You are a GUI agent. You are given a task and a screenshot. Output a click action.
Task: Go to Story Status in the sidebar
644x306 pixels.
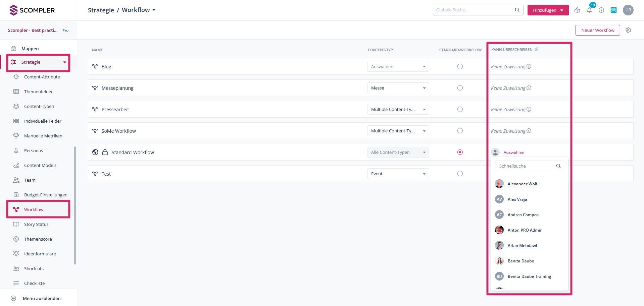36,224
